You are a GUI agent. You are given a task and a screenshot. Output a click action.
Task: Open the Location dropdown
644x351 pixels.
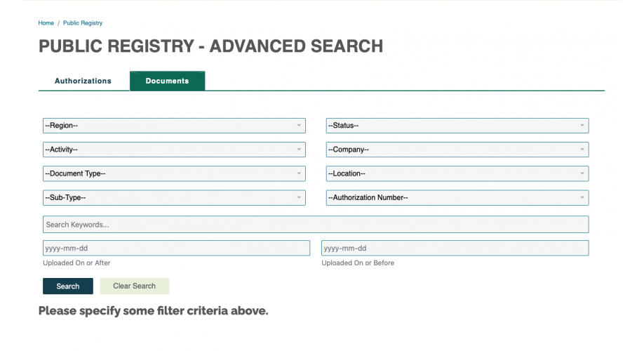click(457, 173)
